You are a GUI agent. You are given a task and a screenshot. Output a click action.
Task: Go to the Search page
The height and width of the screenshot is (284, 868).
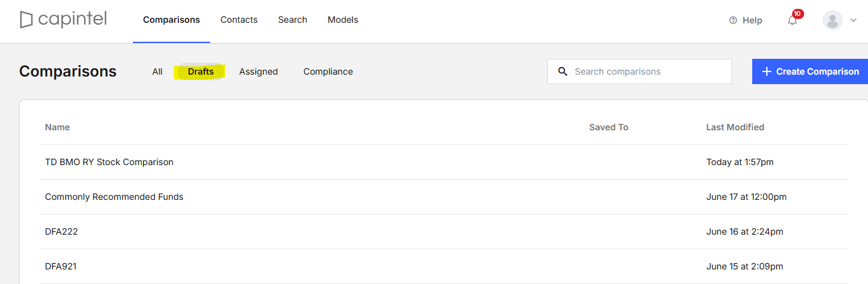292,20
